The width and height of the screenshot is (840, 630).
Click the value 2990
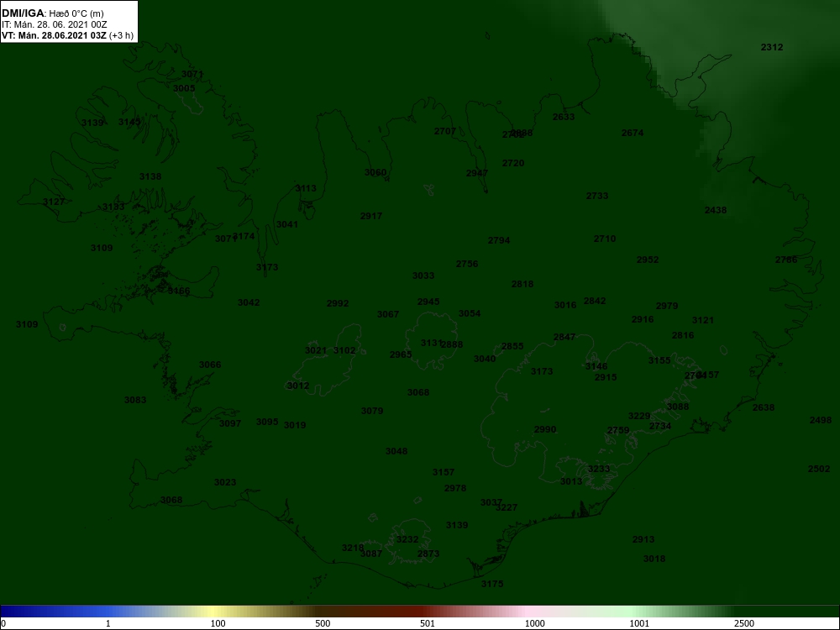point(545,429)
